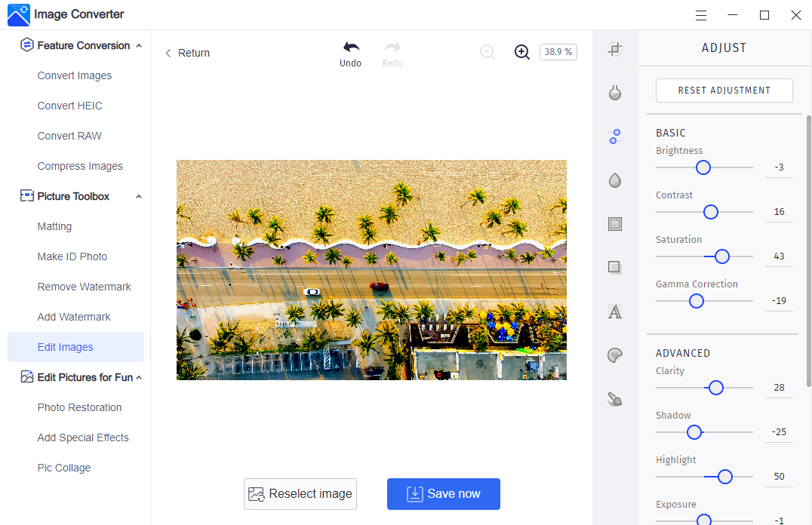
Task: Collapse Edit Pictures for Fun chevron
Action: point(139,377)
